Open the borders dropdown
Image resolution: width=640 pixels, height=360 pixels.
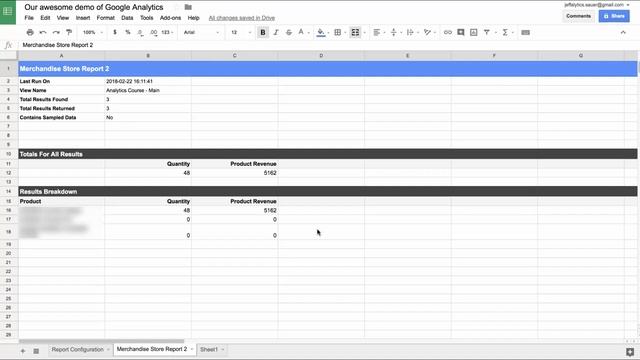click(340, 32)
